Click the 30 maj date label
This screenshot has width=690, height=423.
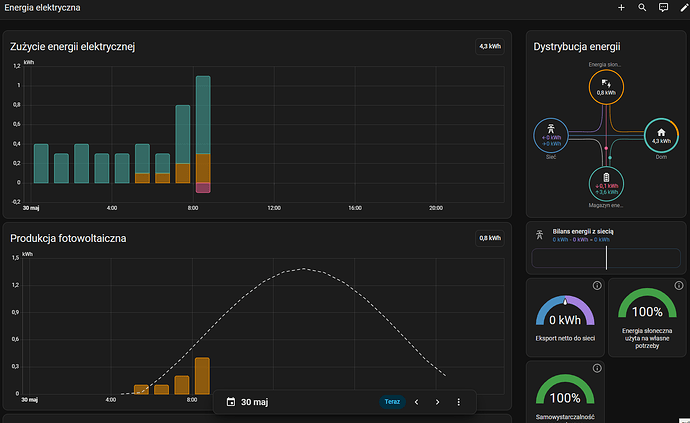coord(254,402)
